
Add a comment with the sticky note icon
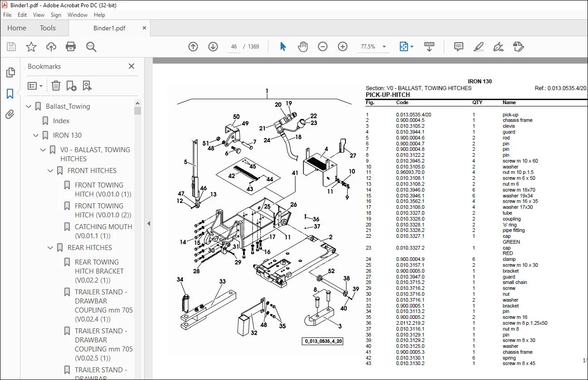point(459,47)
